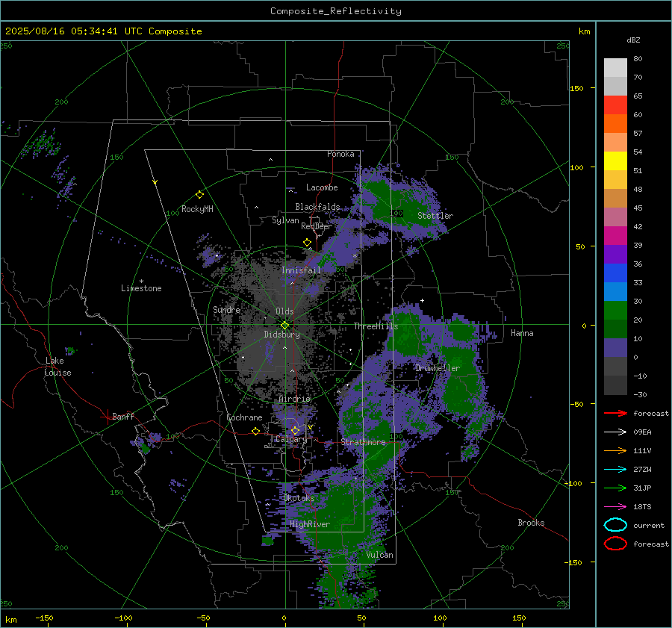Click the yellow diamond marker above Calgary
Viewport: 672px width, 628px height.
coord(295,430)
